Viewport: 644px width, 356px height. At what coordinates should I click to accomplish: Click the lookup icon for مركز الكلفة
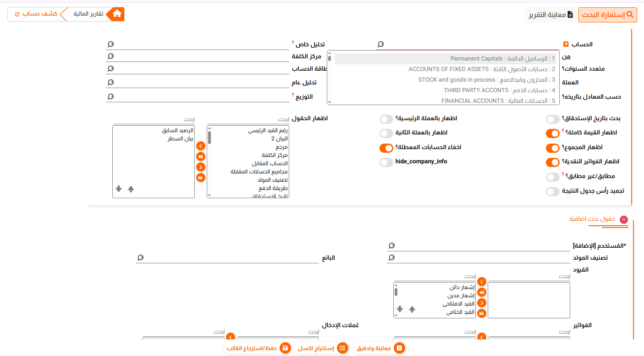[x=110, y=56]
